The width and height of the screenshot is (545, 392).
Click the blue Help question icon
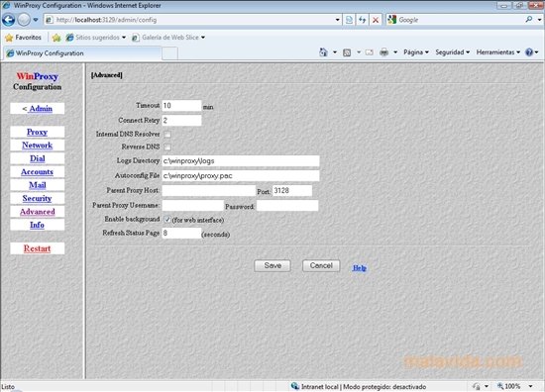pos(529,52)
